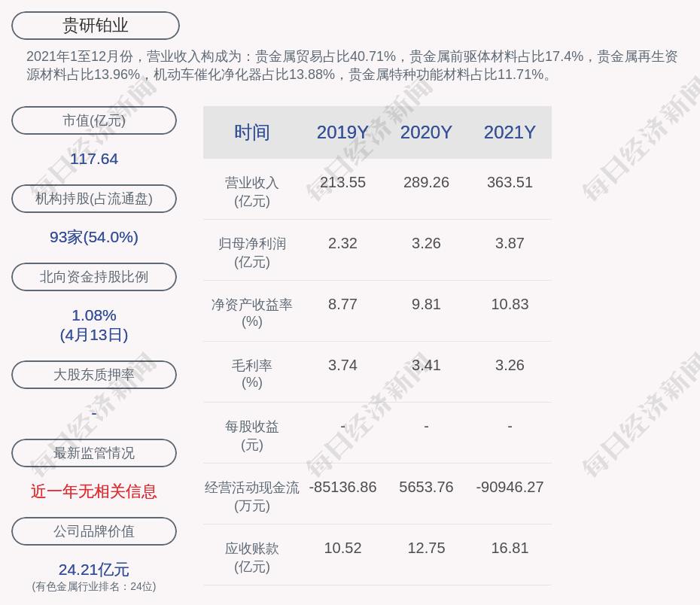Click institutional holding value 93家(54.0%)
Image resolution: width=700 pixels, height=605 pixels.
(x=94, y=237)
